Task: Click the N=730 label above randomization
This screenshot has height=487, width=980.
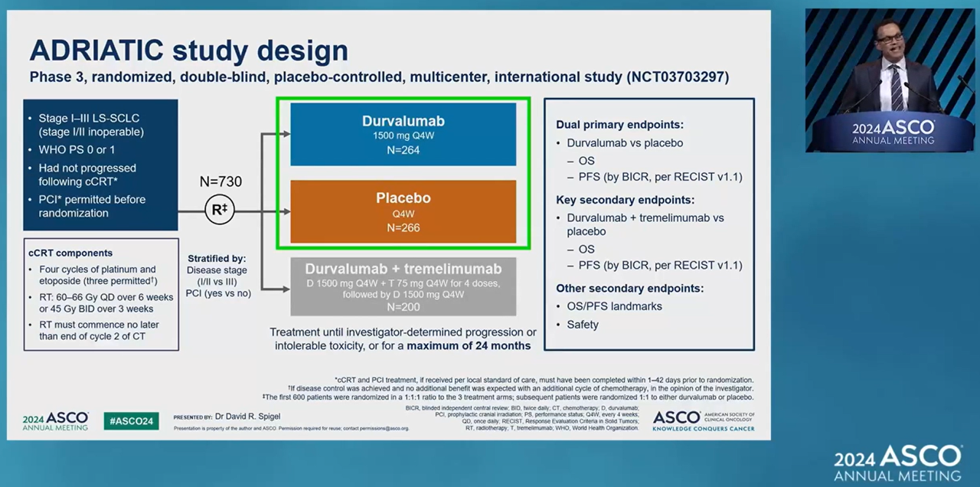Action: pos(220,182)
